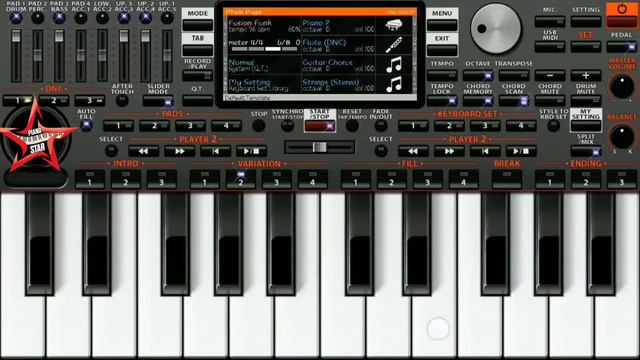Tap the PAD 2 PERC mute button
Viewport: 640px width, 360px height.
coord(38,18)
